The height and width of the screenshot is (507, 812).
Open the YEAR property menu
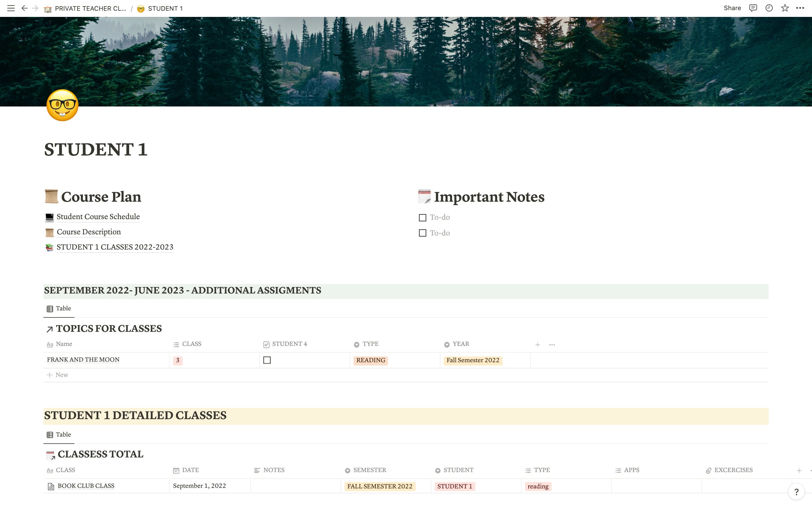tap(460, 344)
